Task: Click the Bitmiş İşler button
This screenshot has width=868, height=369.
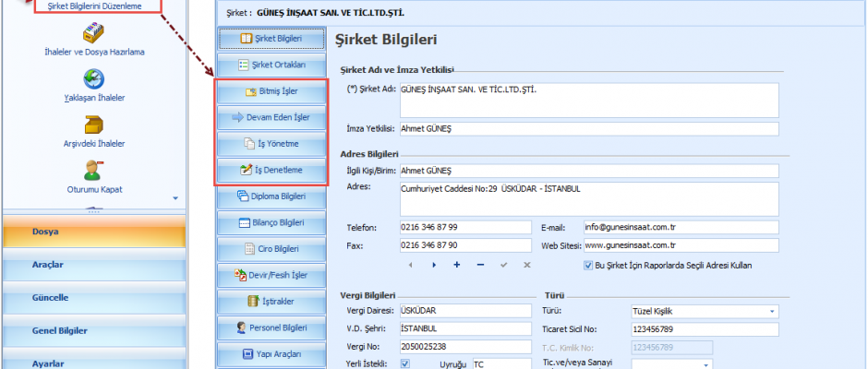Action: [271, 92]
